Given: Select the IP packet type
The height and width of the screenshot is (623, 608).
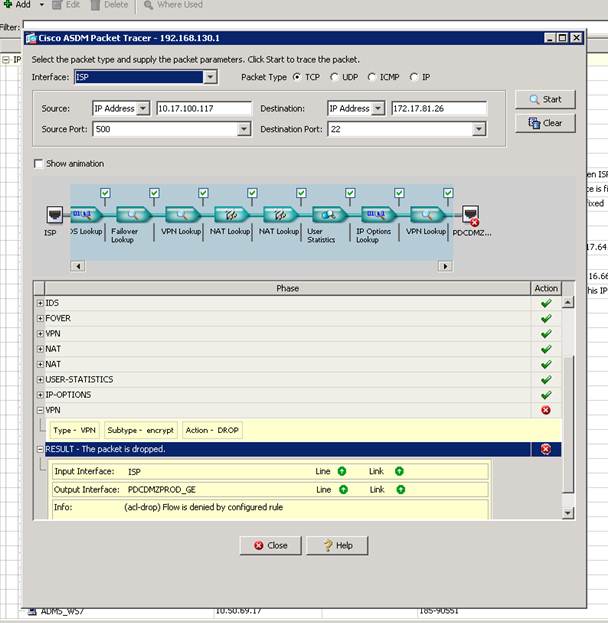Looking at the screenshot, I should click(414, 77).
